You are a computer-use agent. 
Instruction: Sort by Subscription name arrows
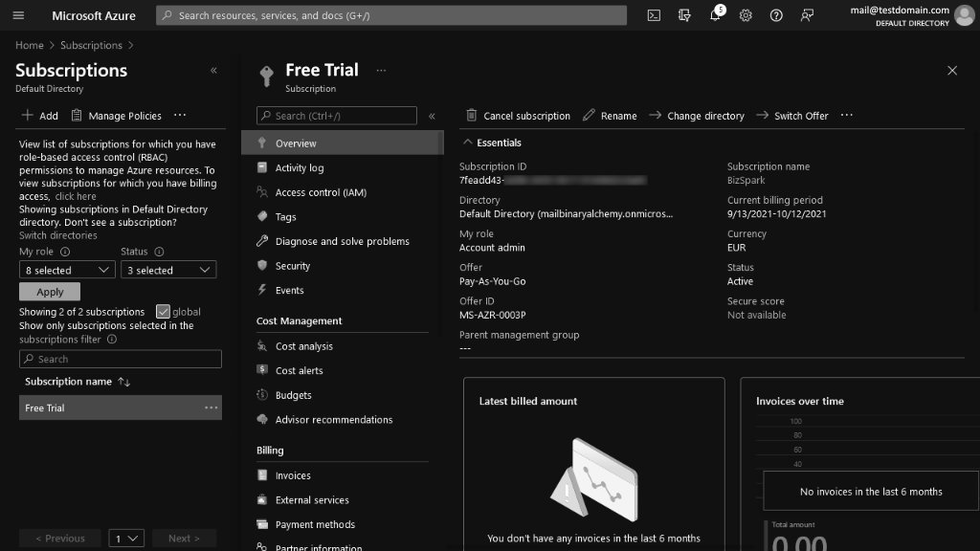[x=123, y=382]
